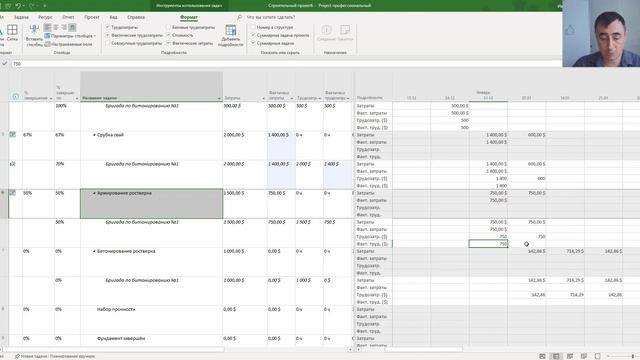The width and height of the screenshot is (640, 360).
Task: Toggle Фактические затраты checkbox
Action: pyautogui.click(x=169, y=43)
